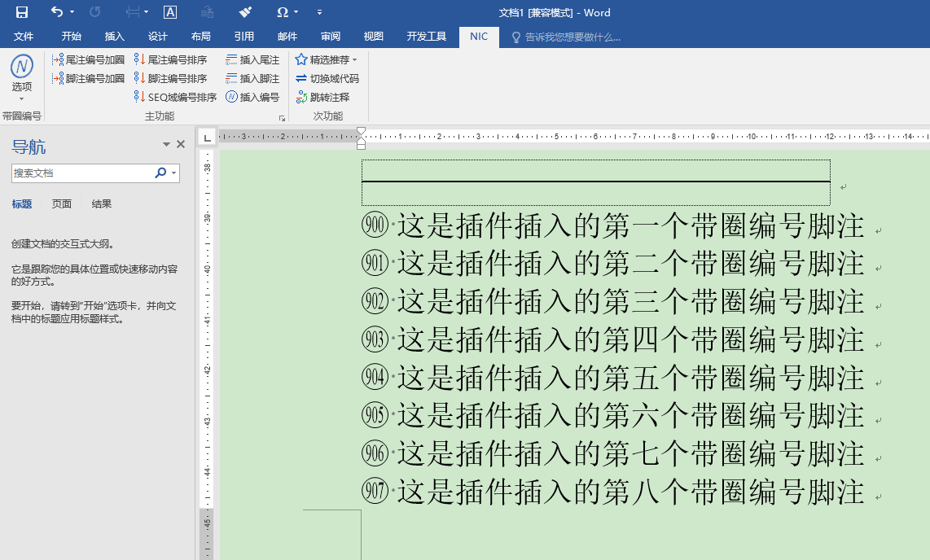Click the Omega symbol icon

(x=283, y=12)
